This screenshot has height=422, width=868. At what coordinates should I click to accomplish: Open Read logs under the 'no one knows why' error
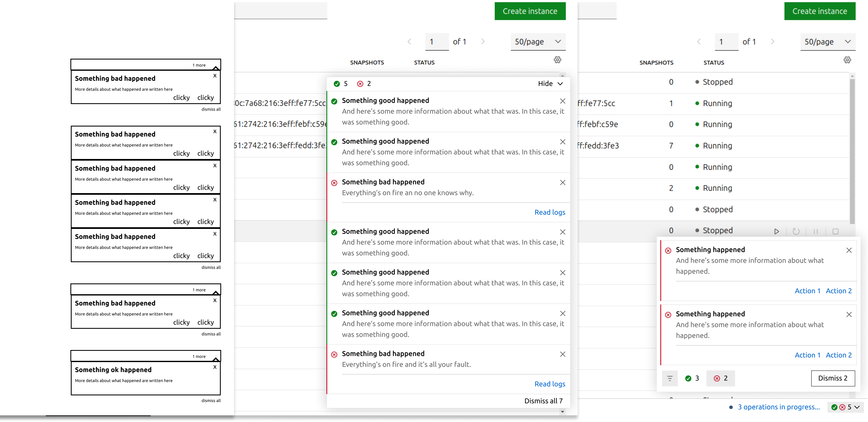[550, 212]
